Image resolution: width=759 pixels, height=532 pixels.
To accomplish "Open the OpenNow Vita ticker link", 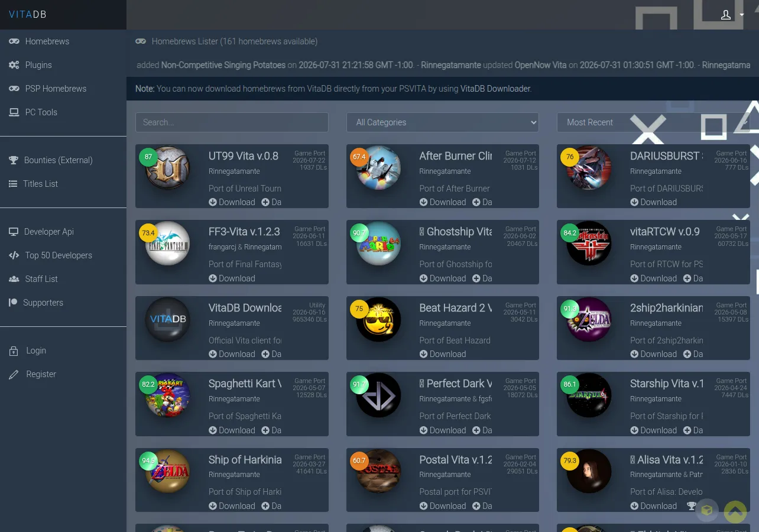I will 541,65.
